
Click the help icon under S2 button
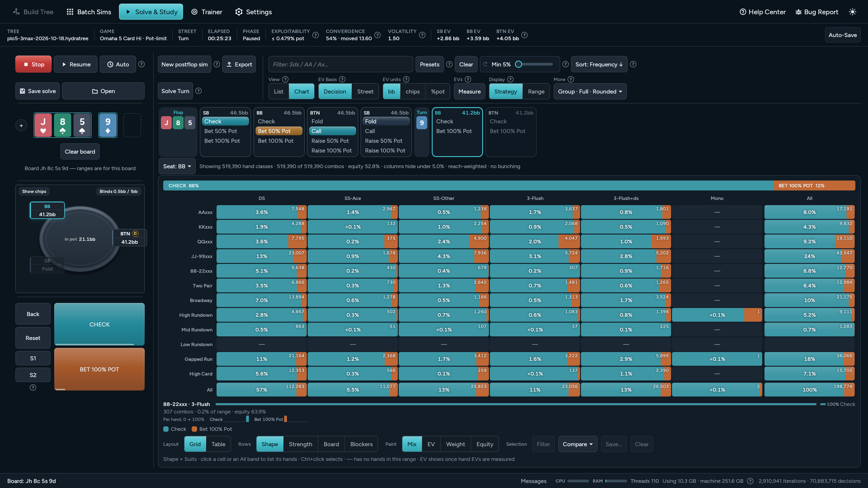33,388
